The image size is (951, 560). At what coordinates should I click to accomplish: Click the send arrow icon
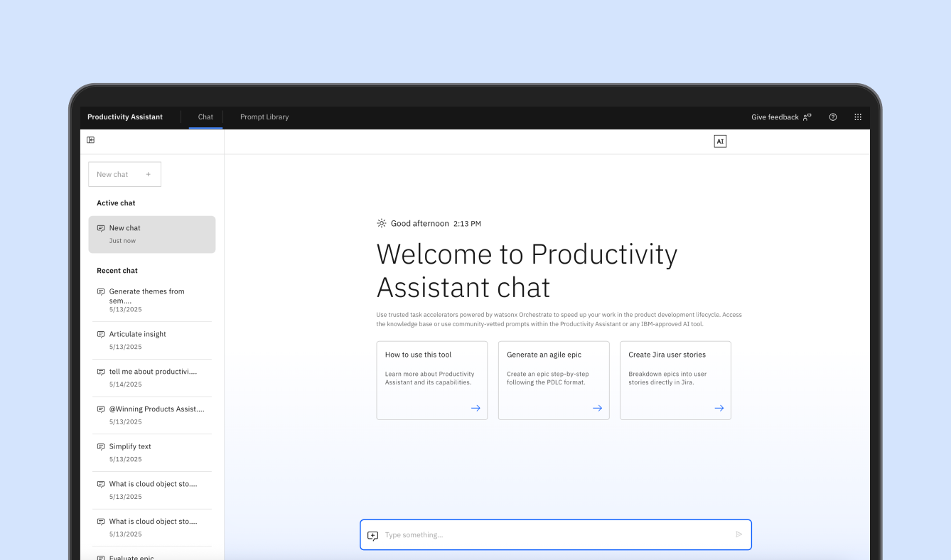pos(738,534)
